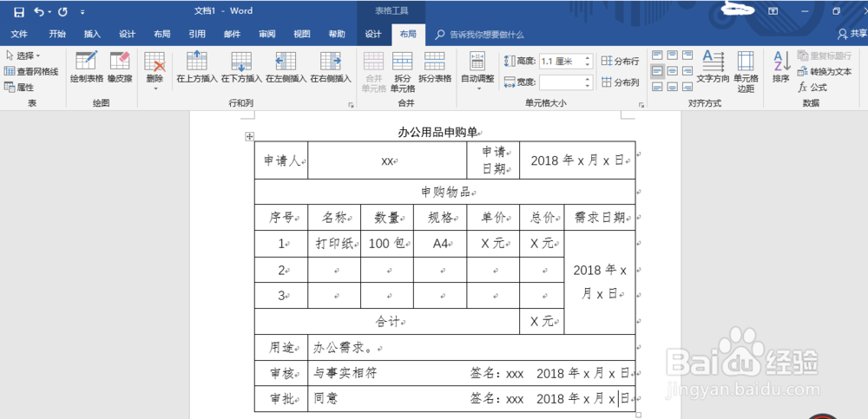Set align center right cell alignment
Screen dimensions: 868x419
[x=687, y=71]
